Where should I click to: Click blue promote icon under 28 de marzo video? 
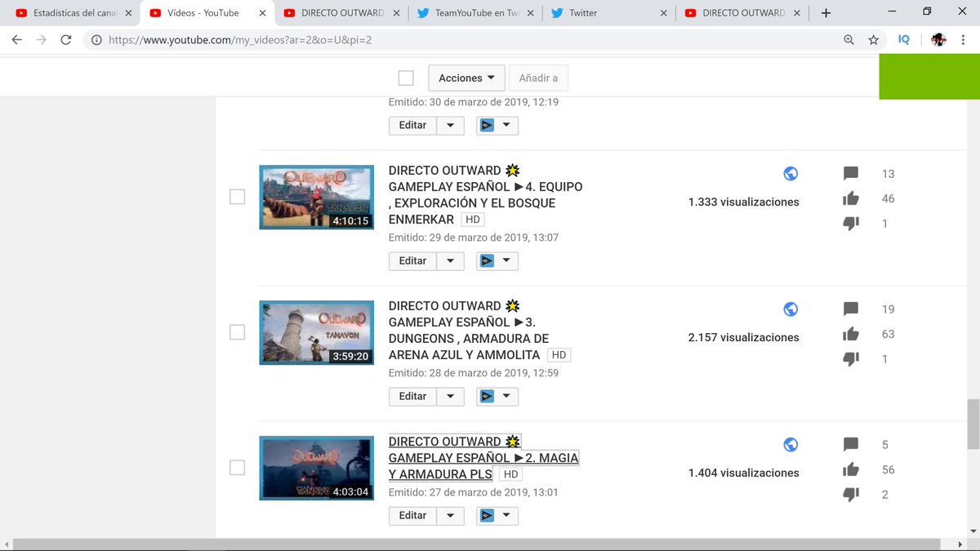(x=488, y=397)
